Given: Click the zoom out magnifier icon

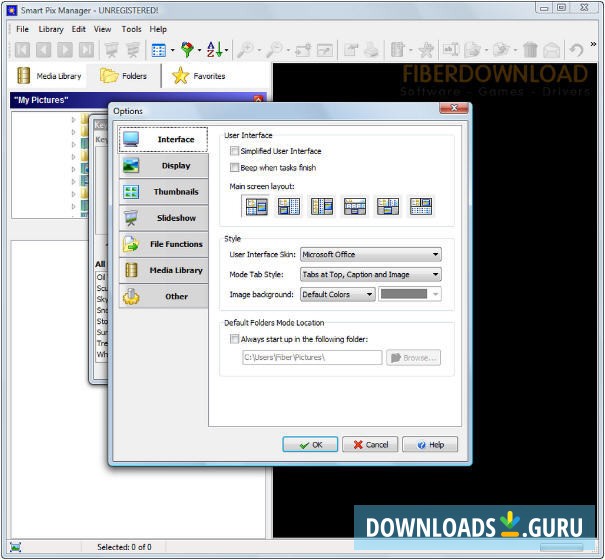Looking at the screenshot, I should click(275, 50).
